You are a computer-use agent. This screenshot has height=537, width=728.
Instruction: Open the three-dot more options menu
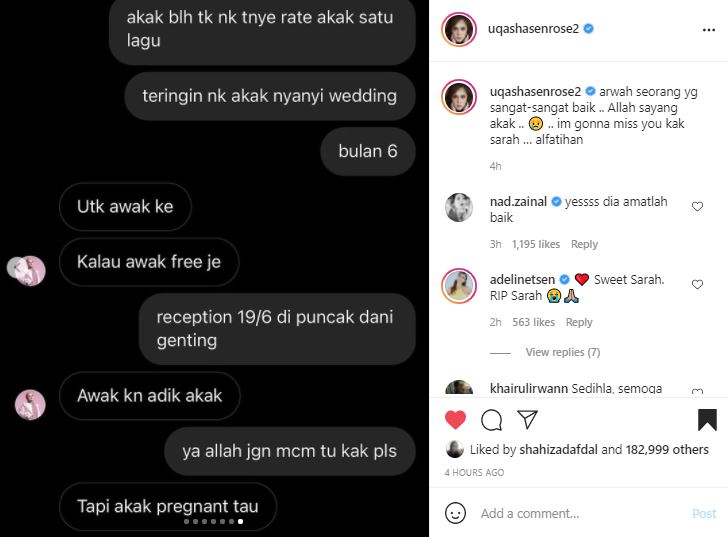point(708,30)
